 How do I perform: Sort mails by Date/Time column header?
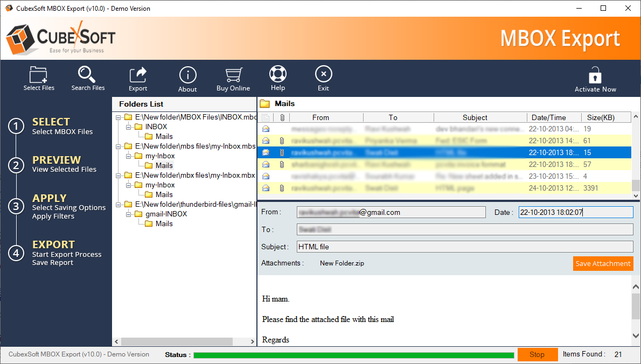(x=548, y=117)
